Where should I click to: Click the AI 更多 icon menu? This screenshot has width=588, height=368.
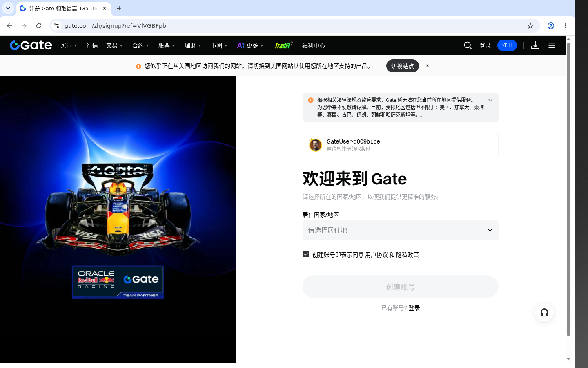[x=250, y=45]
